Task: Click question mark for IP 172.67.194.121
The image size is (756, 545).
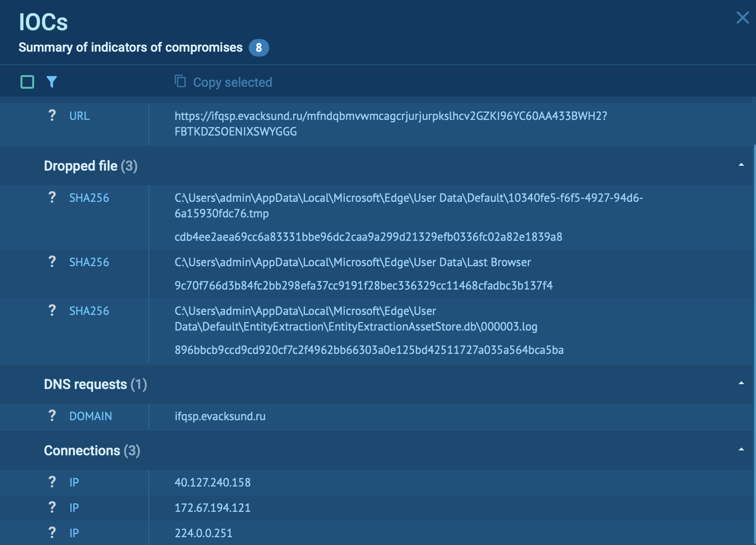Action: pyautogui.click(x=52, y=507)
